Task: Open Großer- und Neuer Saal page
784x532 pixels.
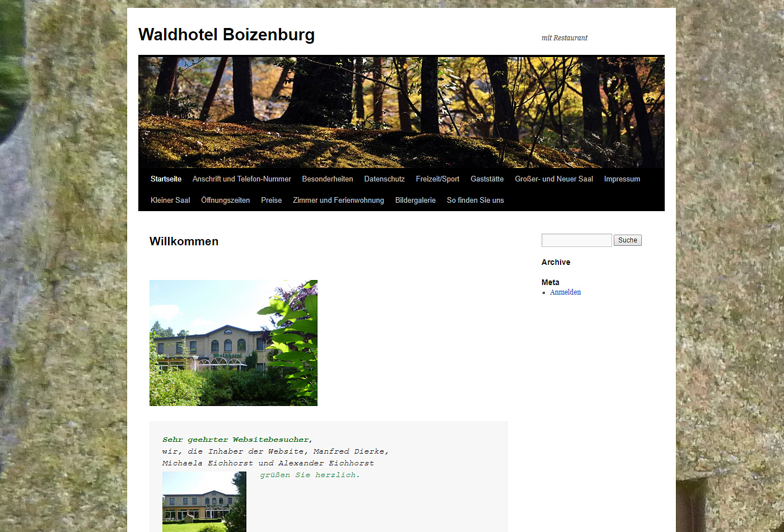Action: point(554,179)
